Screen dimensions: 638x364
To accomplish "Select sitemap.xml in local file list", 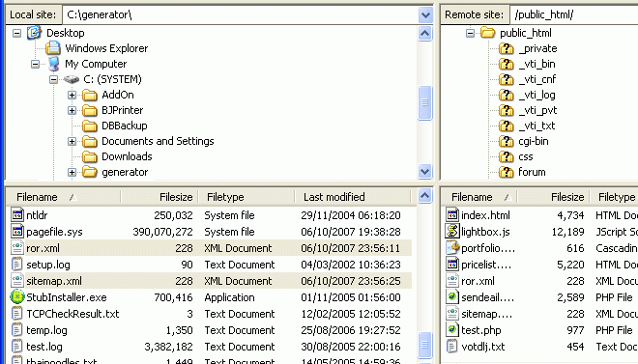I will pos(54,281).
